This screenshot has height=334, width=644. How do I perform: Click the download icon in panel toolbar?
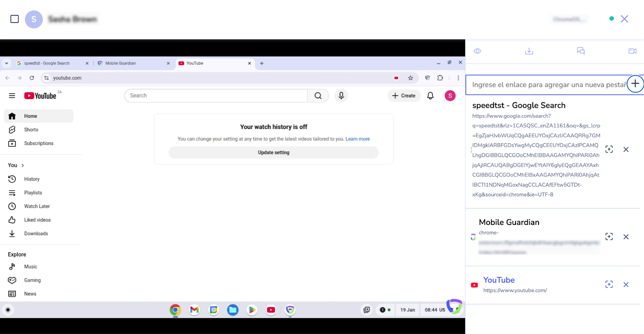(529, 51)
